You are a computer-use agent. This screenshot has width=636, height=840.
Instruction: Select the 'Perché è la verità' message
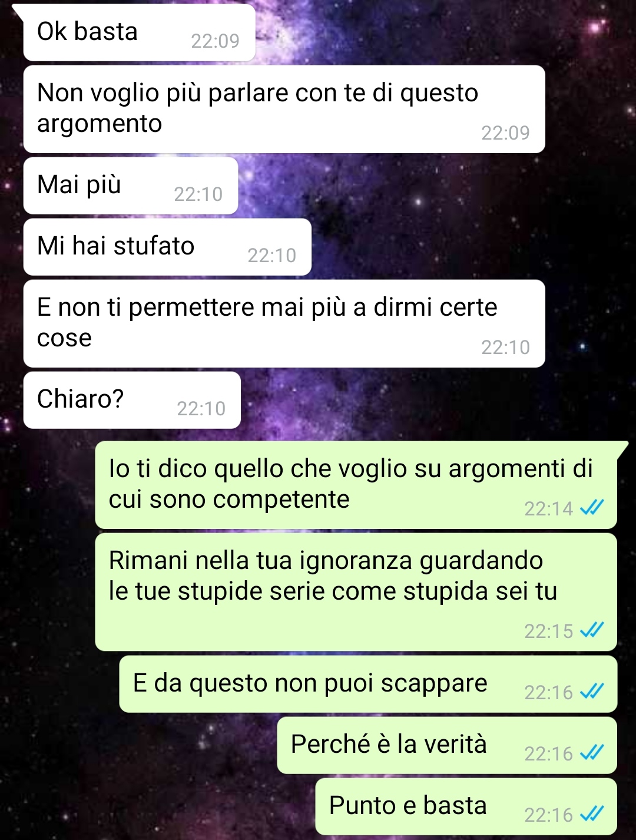click(x=447, y=745)
